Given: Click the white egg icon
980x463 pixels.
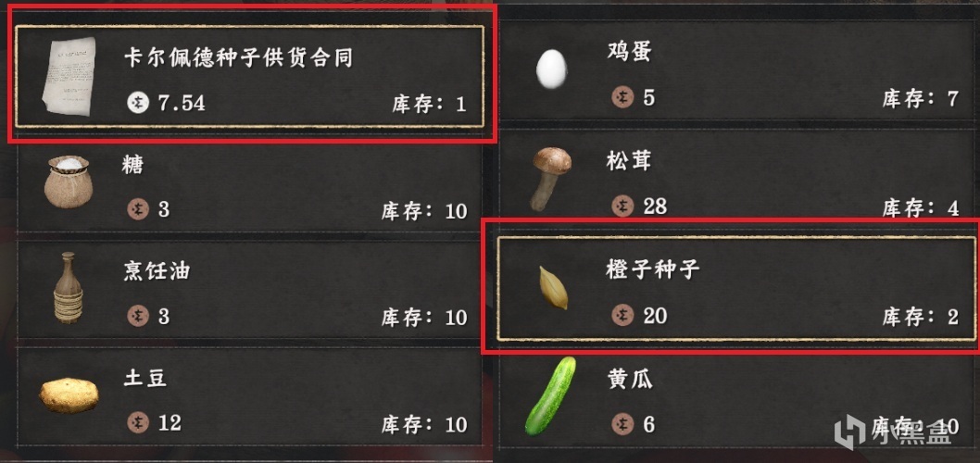Looking at the screenshot, I should coord(551,69).
